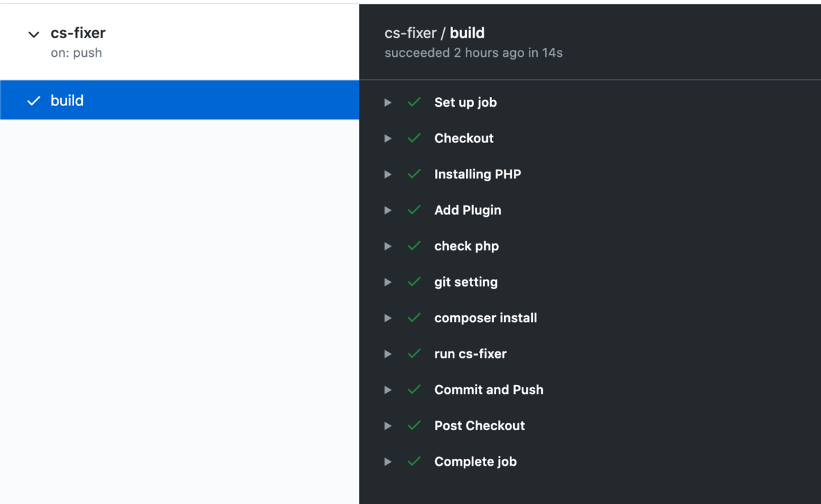The width and height of the screenshot is (821, 504).
Task: Click the success icon next to Checkout step
Action: pyautogui.click(x=414, y=138)
